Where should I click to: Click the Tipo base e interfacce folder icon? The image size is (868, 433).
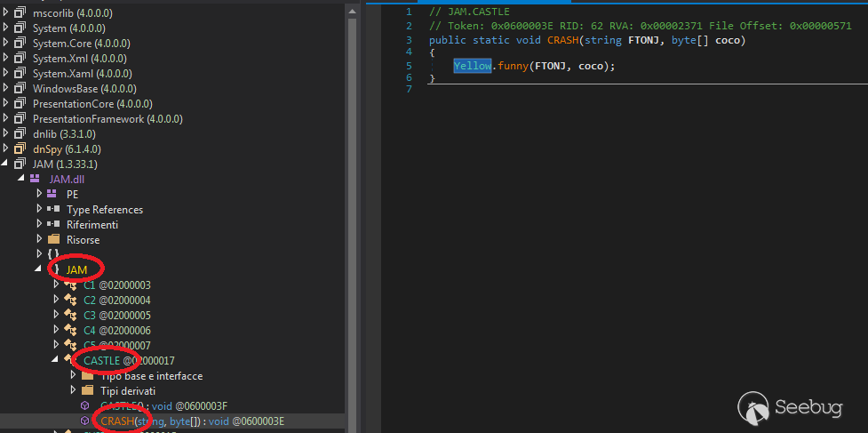[x=87, y=375]
